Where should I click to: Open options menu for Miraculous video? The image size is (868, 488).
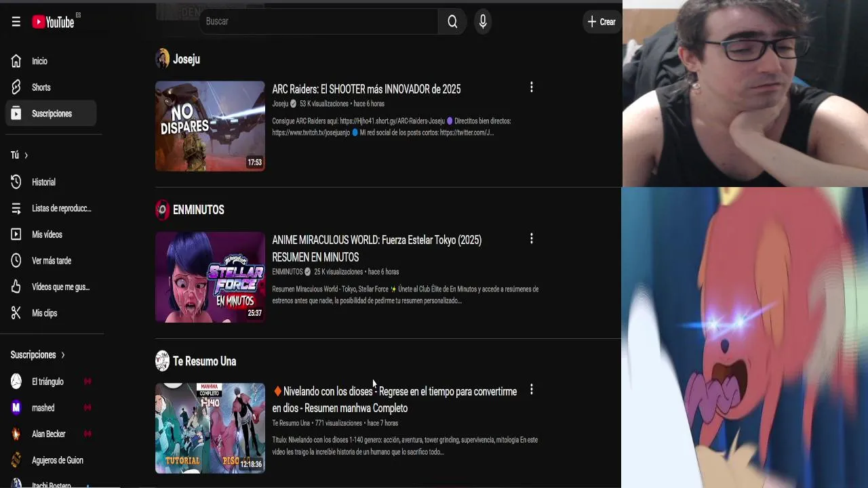532,239
